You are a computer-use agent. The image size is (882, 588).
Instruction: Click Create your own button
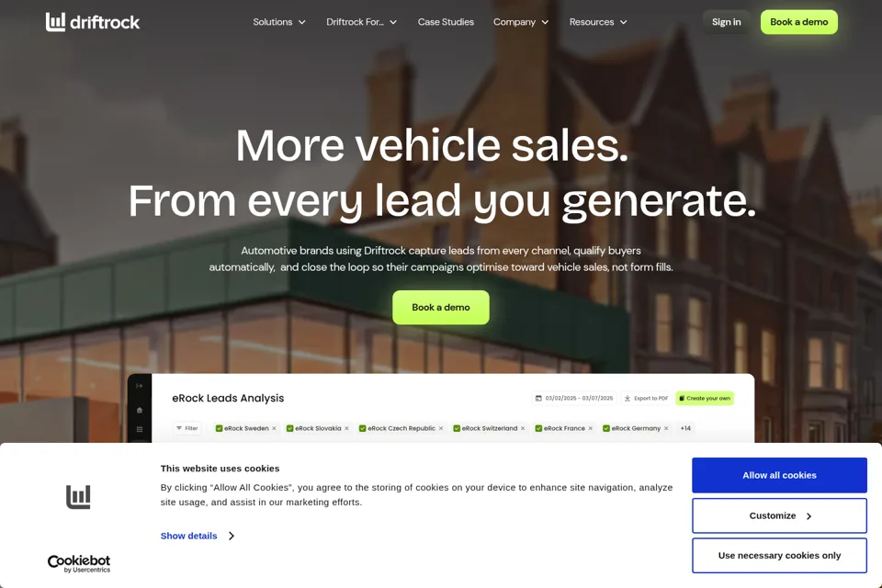pyautogui.click(x=705, y=398)
